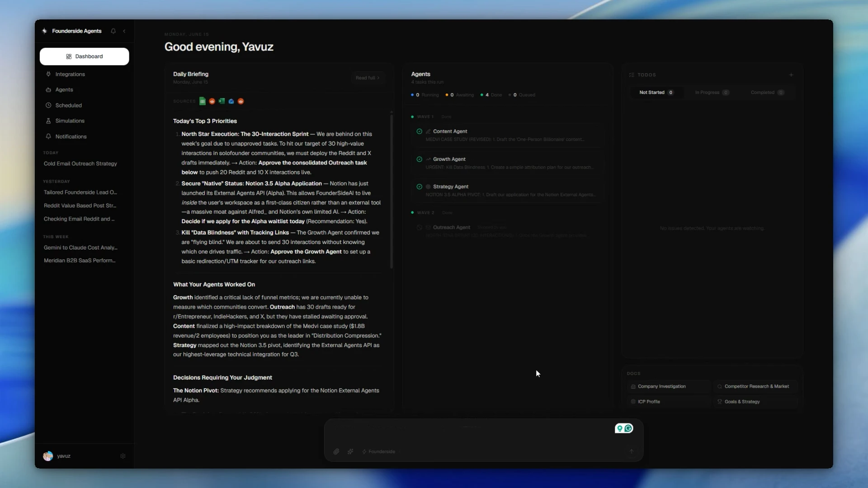The width and height of the screenshot is (868, 488).
Task: Open the bell icon beside Founderside Agents
Action: click(x=113, y=31)
